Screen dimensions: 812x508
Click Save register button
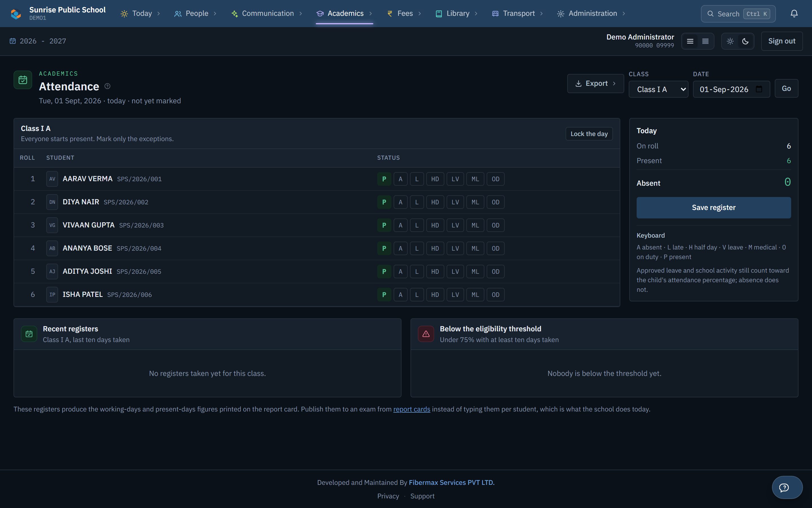(x=714, y=208)
